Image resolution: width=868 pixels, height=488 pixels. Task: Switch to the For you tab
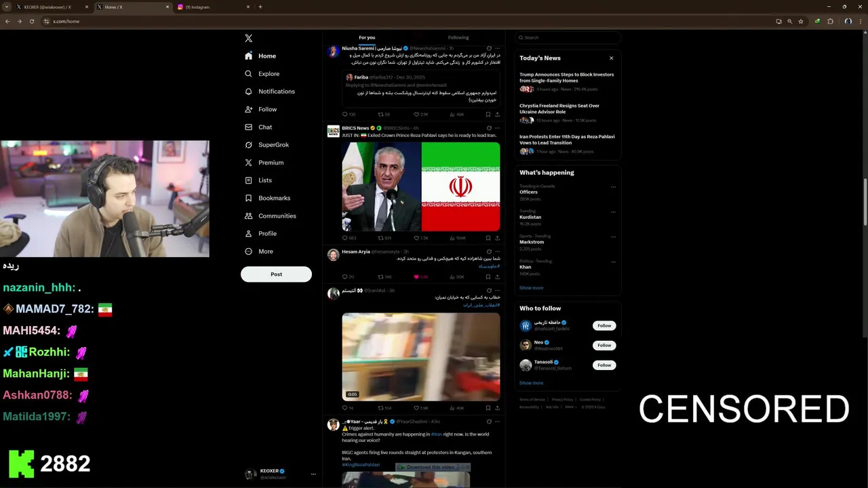(x=367, y=37)
